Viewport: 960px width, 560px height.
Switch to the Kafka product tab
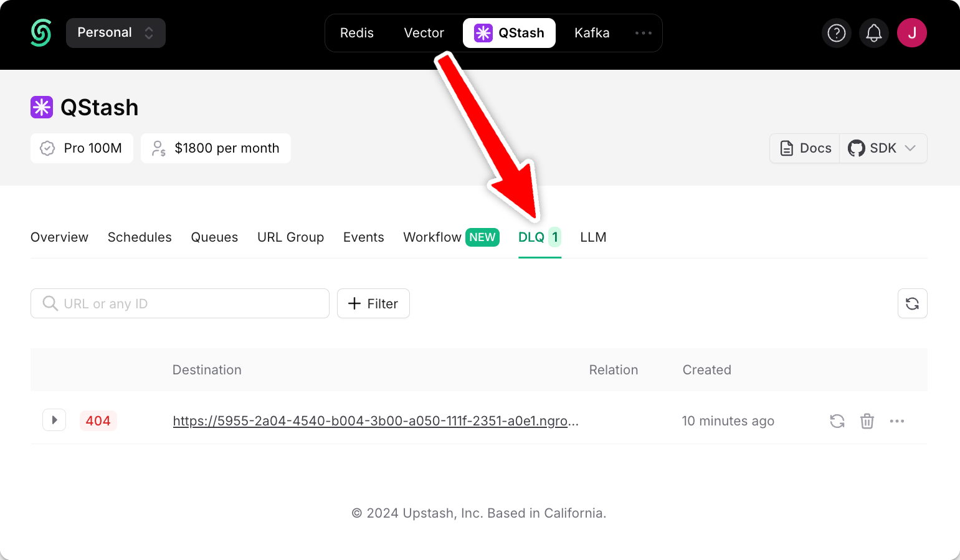point(592,33)
